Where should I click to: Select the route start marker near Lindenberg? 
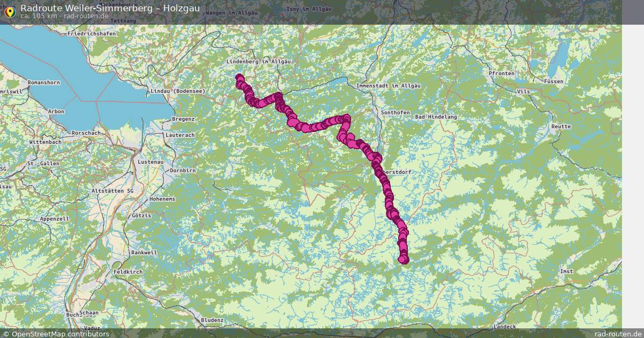point(239,77)
